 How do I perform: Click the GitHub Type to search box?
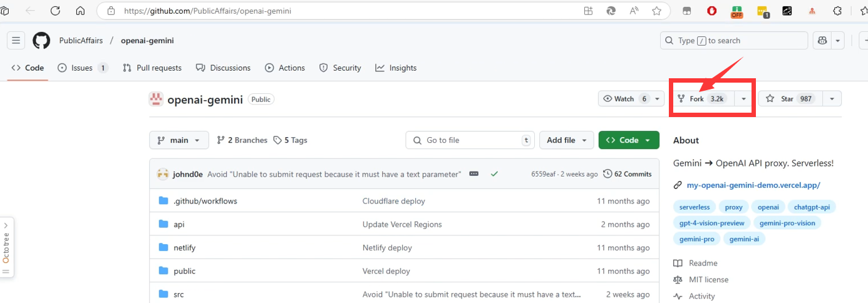[x=734, y=41]
